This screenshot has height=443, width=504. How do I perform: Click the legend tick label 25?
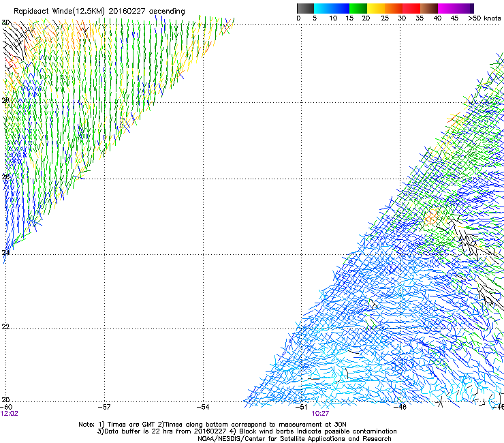click(385, 18)
